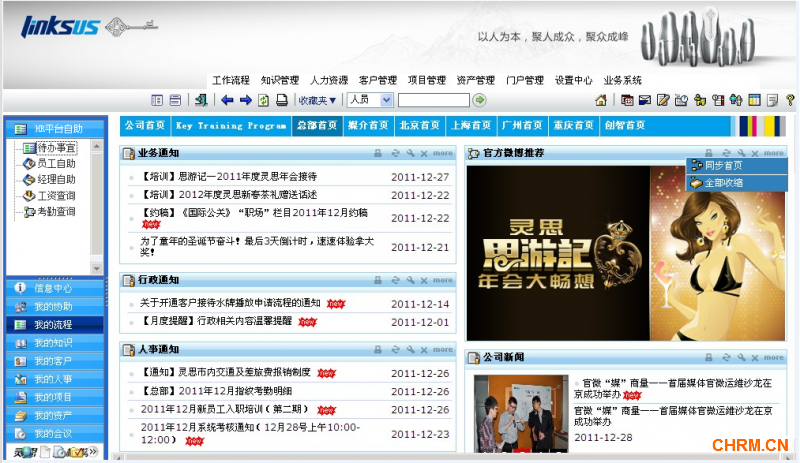The height and width of the screenshot is (463, 800).
Task: Lock the 人事通知 panel
Action: pos(378,350)
